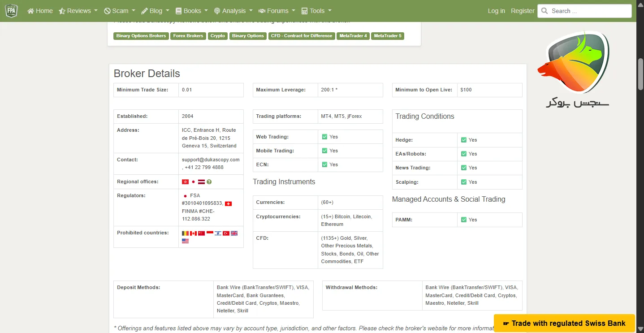Screen dimensions: 644x333
Task: Click the green question mark help icon
Action: tap(209, 182)
